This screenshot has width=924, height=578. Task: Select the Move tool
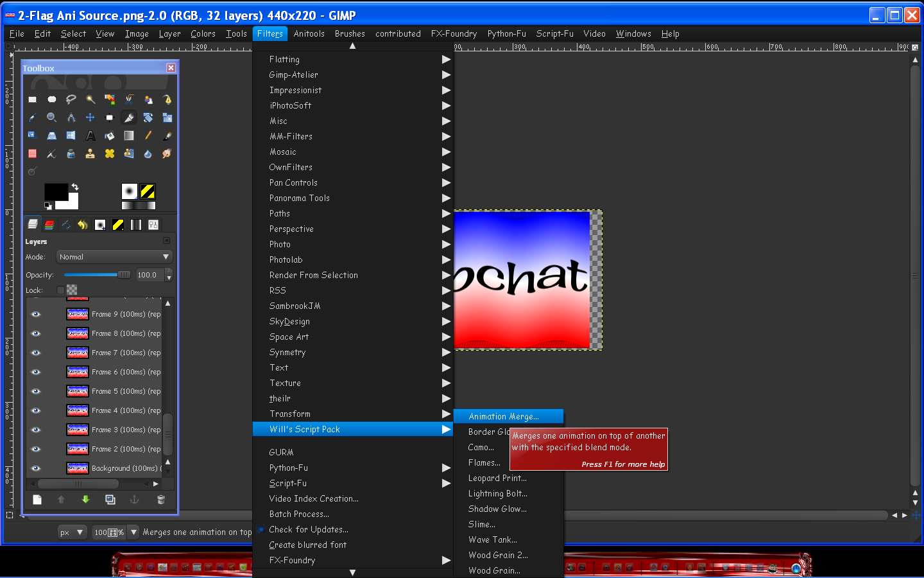point(90,118)
